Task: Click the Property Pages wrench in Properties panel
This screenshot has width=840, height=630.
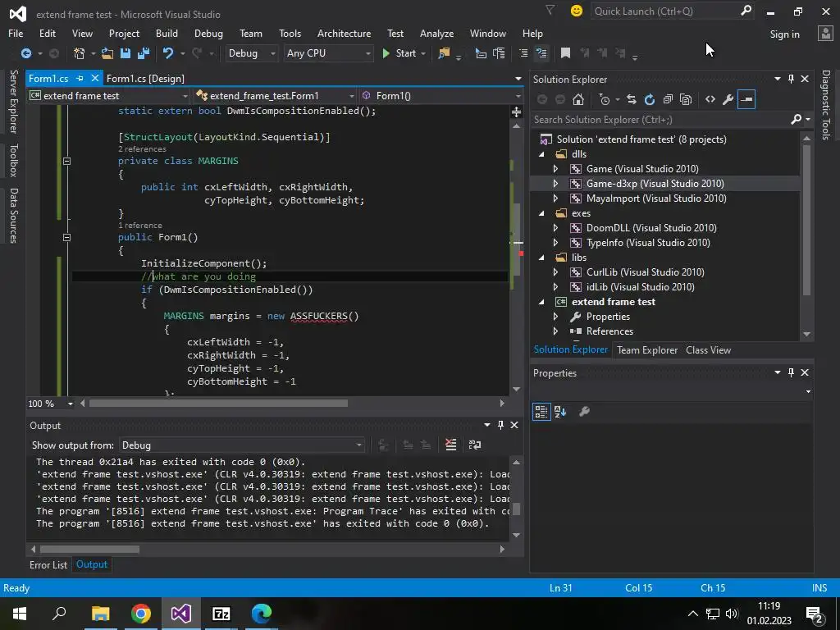Action: (584, 412)
